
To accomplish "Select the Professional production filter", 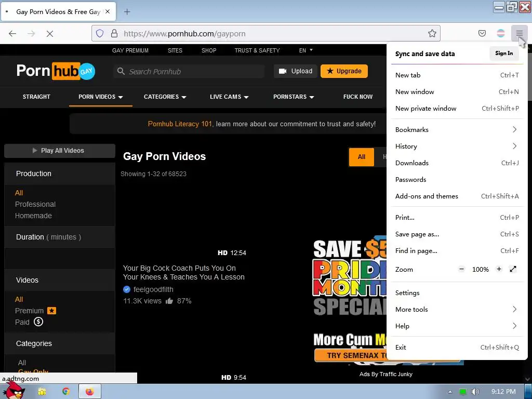I will tap(35, 204).
